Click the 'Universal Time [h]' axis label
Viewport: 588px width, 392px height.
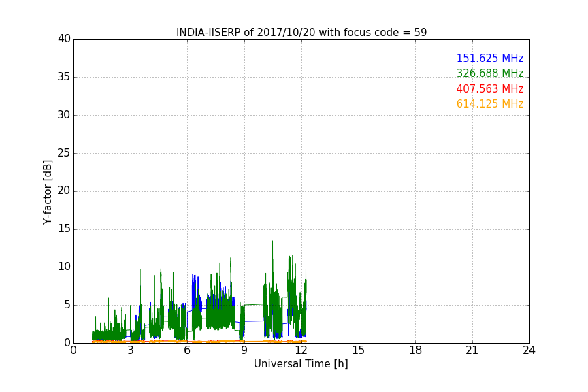pyautogui.click(x=301, y=364)
